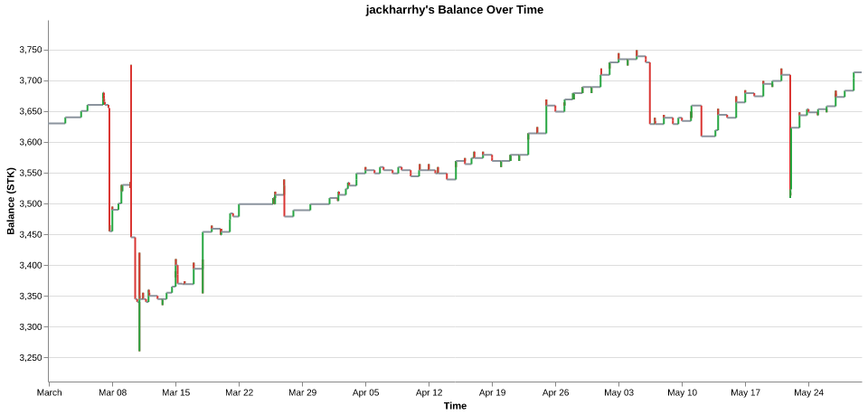The width and height of the screenshot is (868, 415).
Task: Click the 3,650 y-axis label
Action: tap(31, 112)
